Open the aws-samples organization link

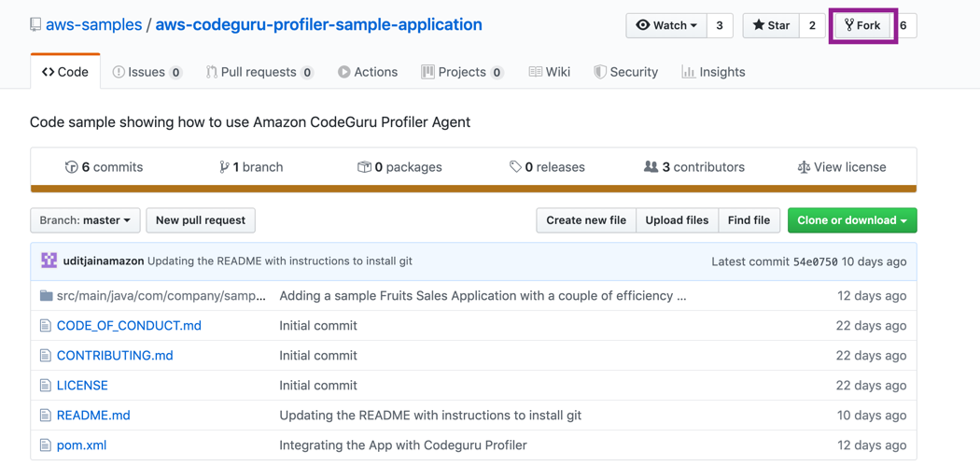click(93, 25)
